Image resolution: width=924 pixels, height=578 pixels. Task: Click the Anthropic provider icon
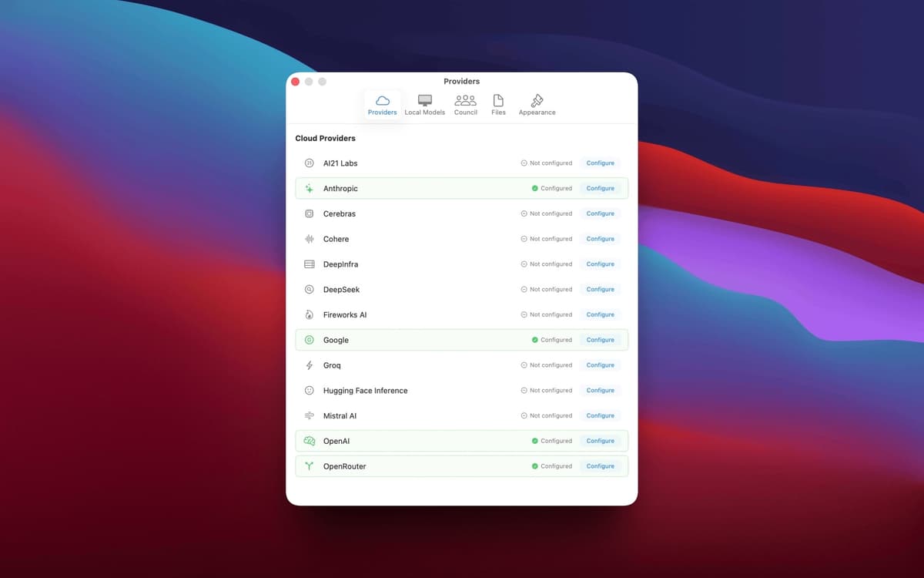pyautogui.click(x=310, y=188)
